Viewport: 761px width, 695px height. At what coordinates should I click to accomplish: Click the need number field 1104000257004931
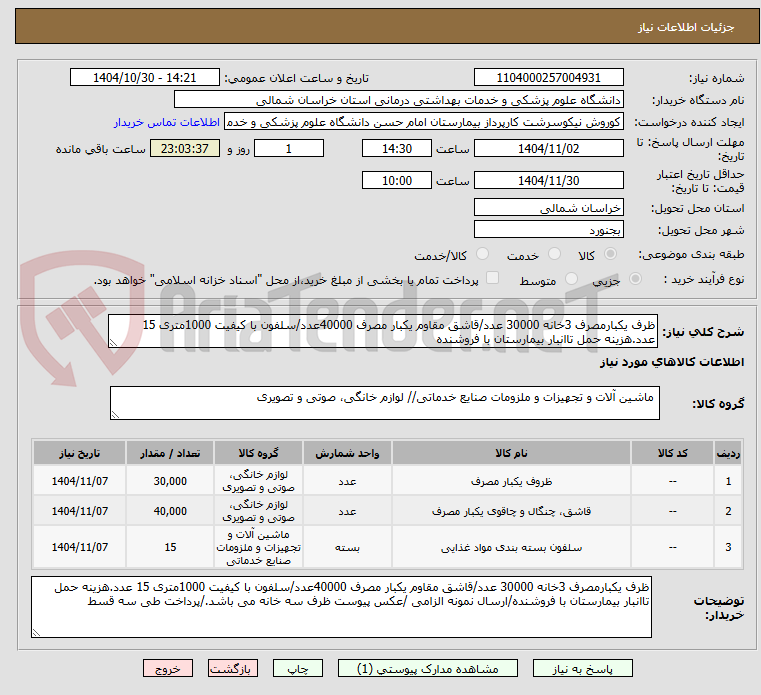click(x=548, y=78)
